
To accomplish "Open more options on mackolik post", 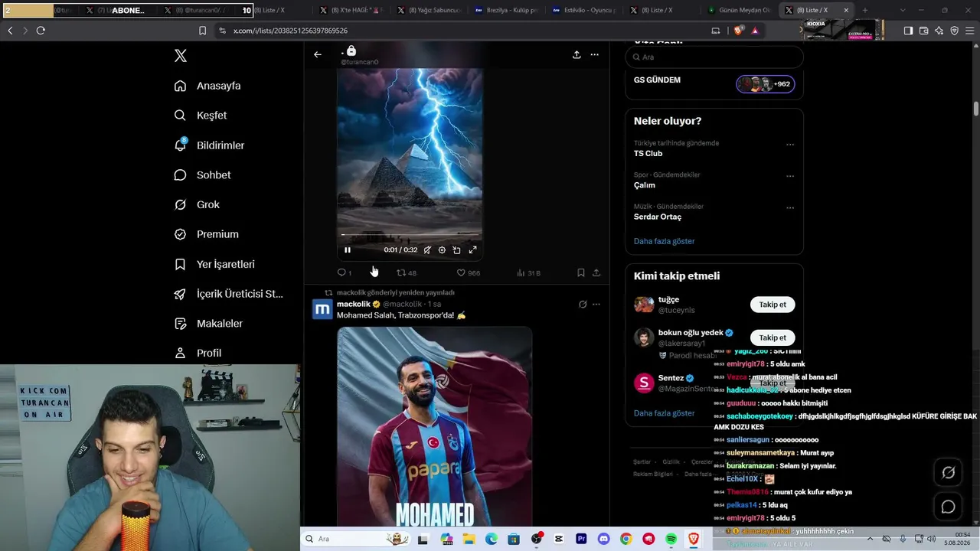I will pos(596,304).
